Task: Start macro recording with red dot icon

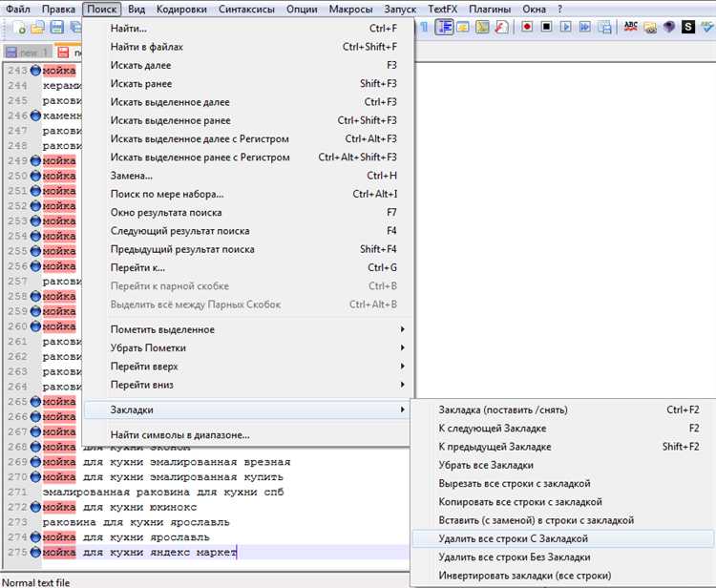Action: pyautogui.click(x=527, y=27)
